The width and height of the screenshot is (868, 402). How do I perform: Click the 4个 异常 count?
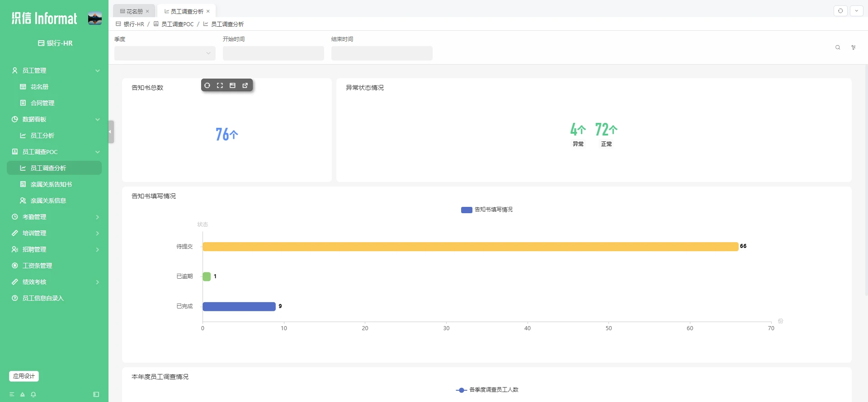[x=578, y=130]
